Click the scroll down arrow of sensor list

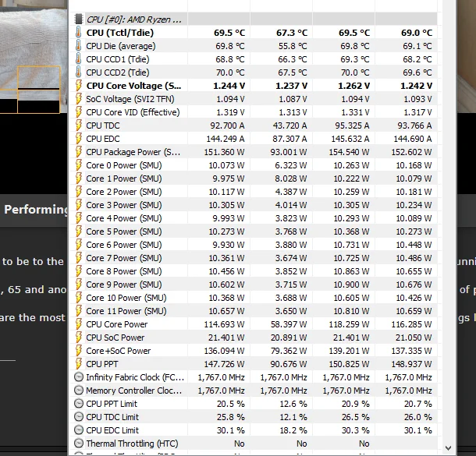pos(449,447)
